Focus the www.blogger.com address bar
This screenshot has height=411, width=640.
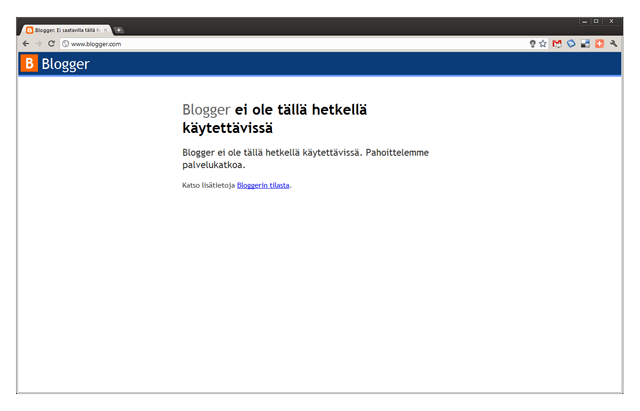click(294, 44)
